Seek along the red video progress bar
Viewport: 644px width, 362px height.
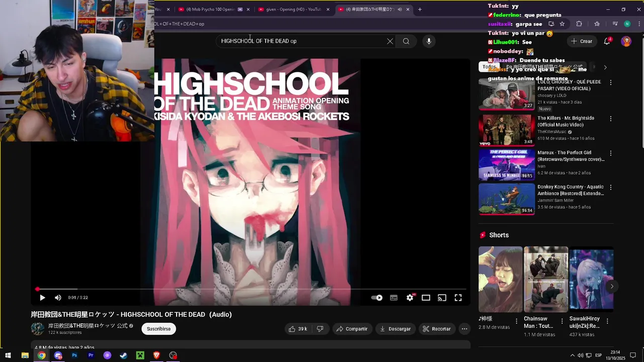252,289
